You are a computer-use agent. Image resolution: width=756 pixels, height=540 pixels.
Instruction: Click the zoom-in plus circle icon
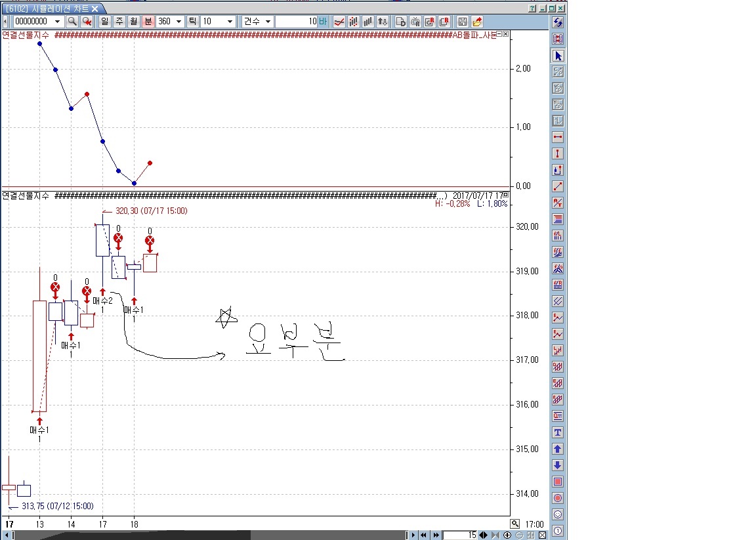tap(507, 535)
